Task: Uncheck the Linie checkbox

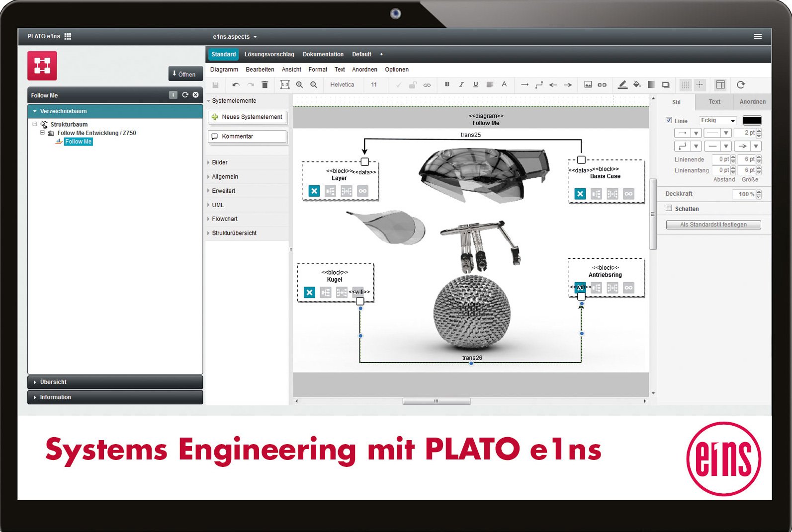Action: coord(669,120)
